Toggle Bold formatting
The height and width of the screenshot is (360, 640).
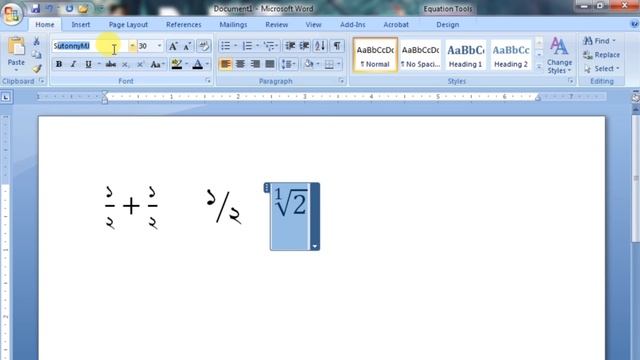point(59,64)
